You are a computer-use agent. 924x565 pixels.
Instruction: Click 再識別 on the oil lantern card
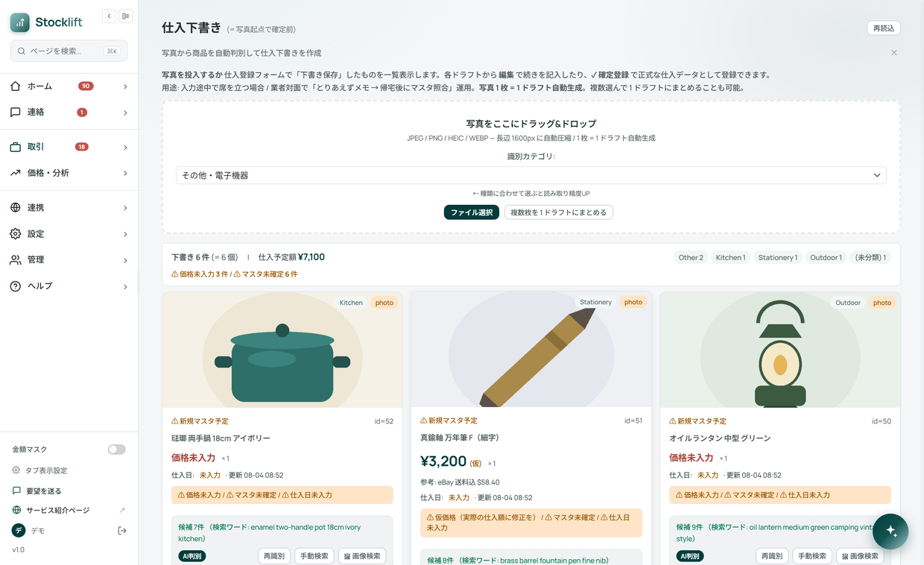click(772, 556)
